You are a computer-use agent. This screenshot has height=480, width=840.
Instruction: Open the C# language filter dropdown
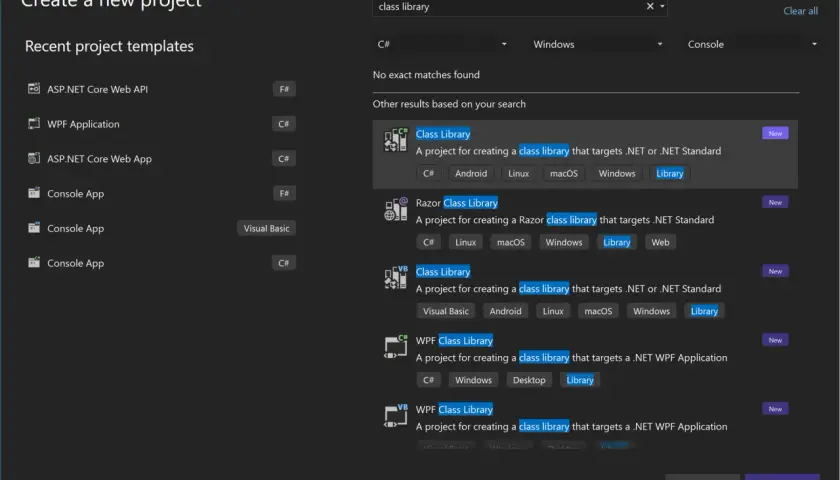(x=442, y=44)
